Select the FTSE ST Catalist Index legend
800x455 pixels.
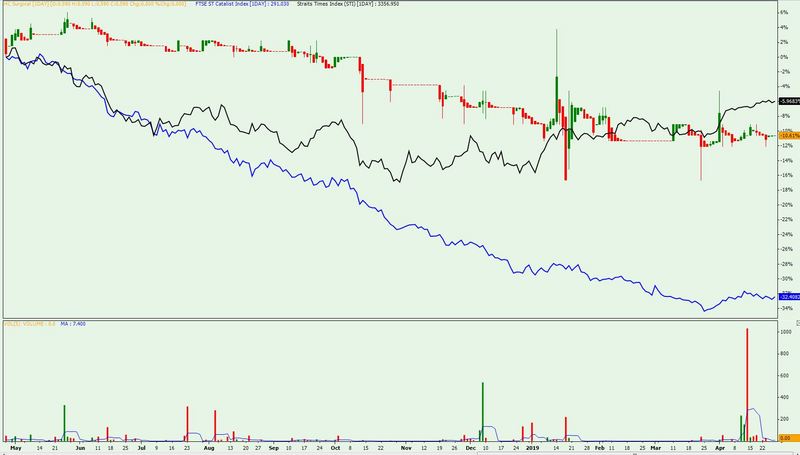pos(241,4)
